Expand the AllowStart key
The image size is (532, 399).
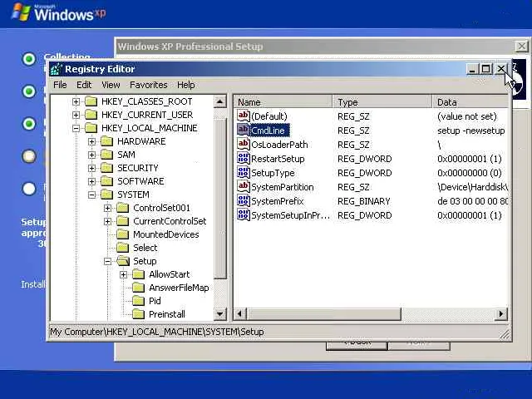point(124,274)
